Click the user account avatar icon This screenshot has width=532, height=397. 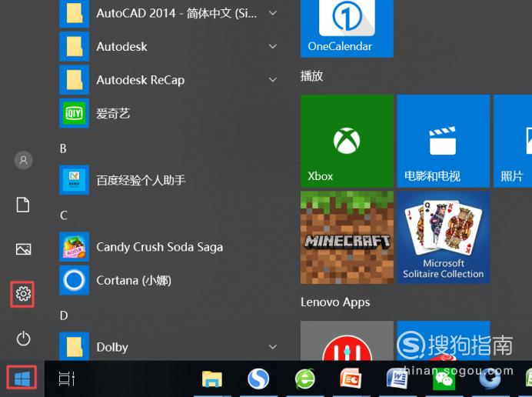23,160
